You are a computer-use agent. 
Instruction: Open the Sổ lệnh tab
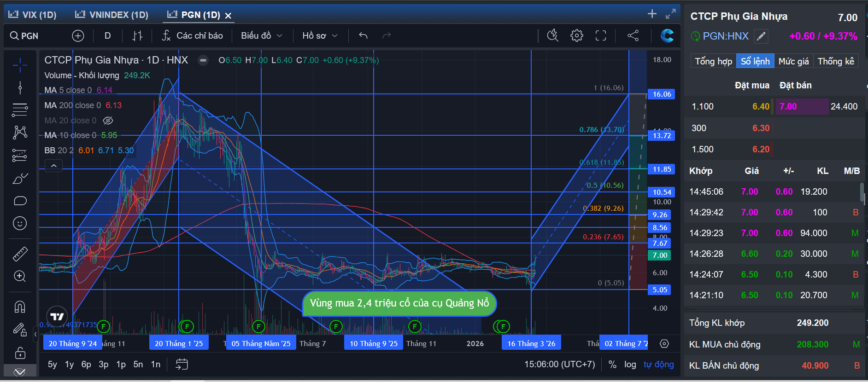[x=755, y=61]
